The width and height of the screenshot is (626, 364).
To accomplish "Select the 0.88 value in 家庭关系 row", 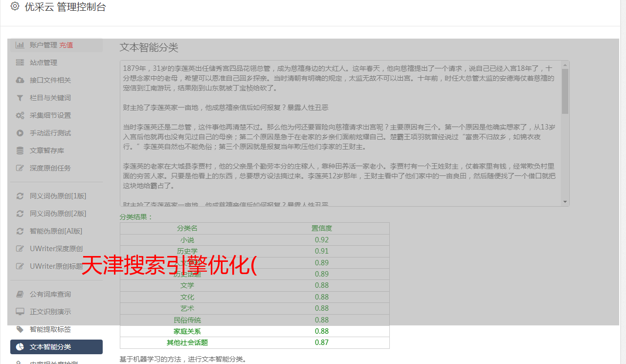I will tap(322, 331).
